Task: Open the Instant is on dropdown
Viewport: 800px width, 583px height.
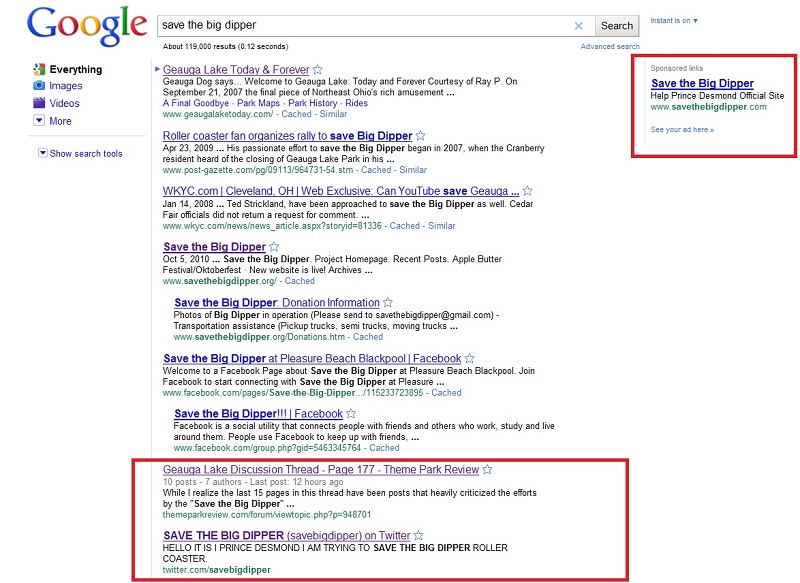Action: pyautogui.click(x=674, y=21)
